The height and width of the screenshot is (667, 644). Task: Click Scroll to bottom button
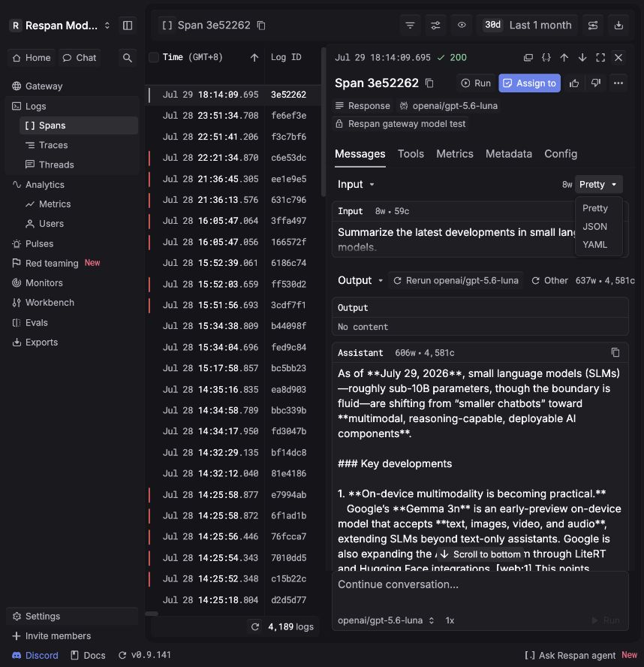tap(480, 554)
